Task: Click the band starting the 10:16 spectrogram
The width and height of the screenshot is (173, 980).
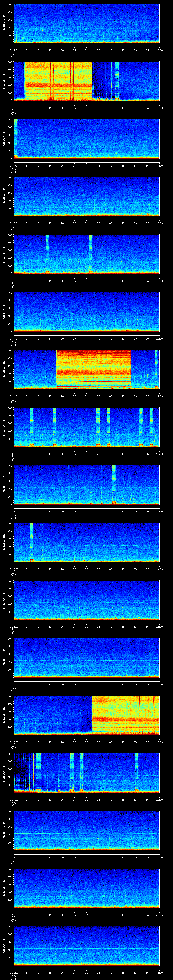Action: click(15, 139)
